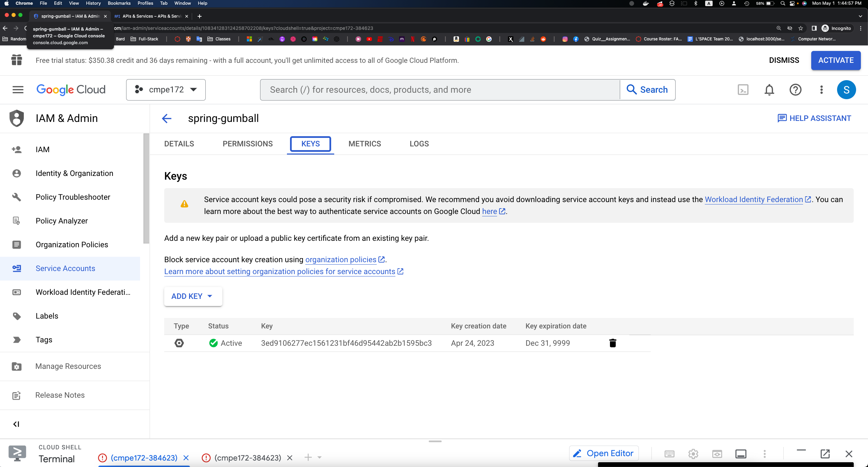The image size is (868, 467).
Task: Open Cloud Shell in a new window
Action: pyautogui.click(x=825, y=453)
